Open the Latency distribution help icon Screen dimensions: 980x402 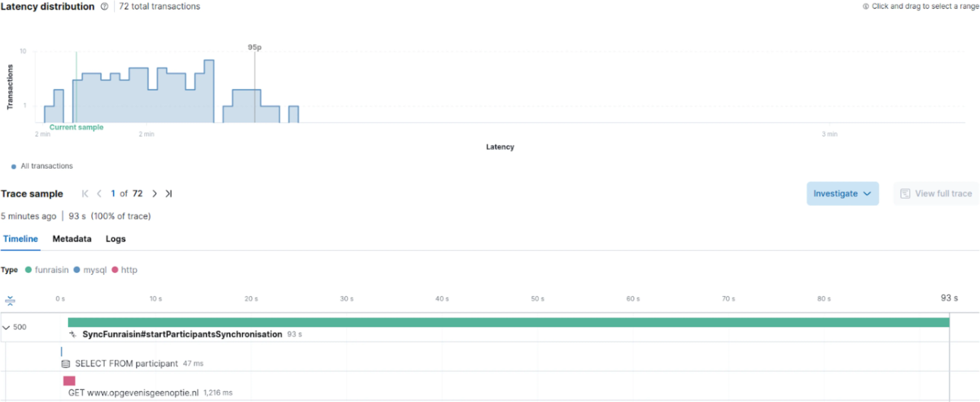coord(104,7)
